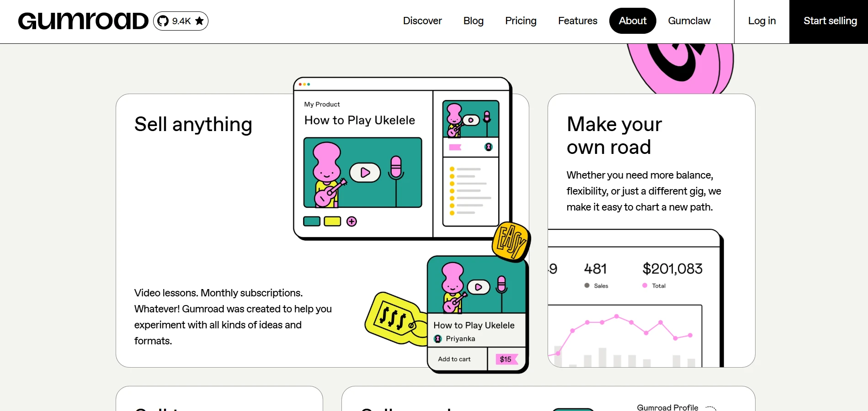Screen dimensions: 868x411
Task: Click the "Whether you need more balance" paragraph
Action: 644,191
